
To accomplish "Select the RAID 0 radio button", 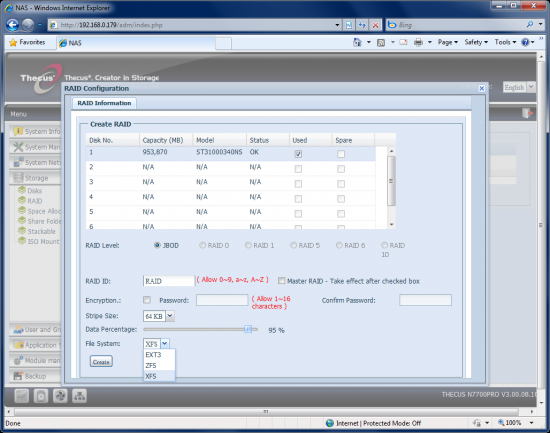I will (x=202, y=245).
